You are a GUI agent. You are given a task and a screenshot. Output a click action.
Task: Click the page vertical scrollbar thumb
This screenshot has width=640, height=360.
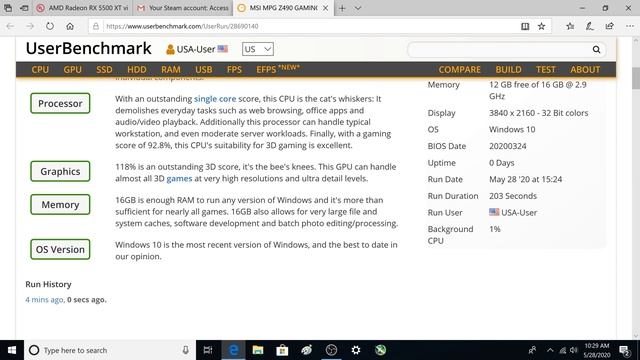point(636,78)
